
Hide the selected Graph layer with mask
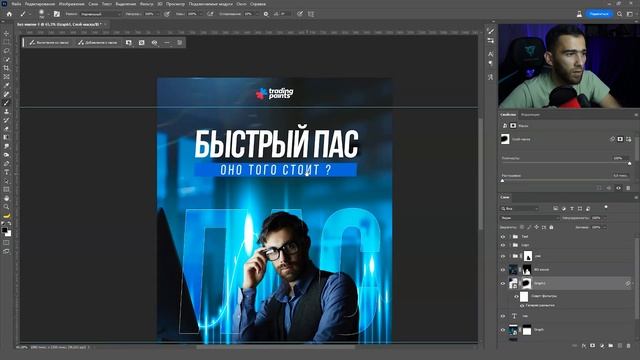[503, 283]
